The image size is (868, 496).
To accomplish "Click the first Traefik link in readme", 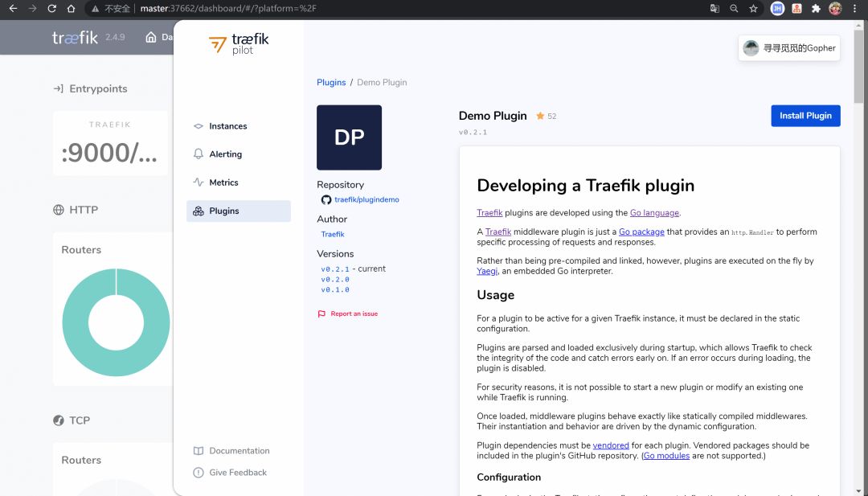I will tap(489, 212).
